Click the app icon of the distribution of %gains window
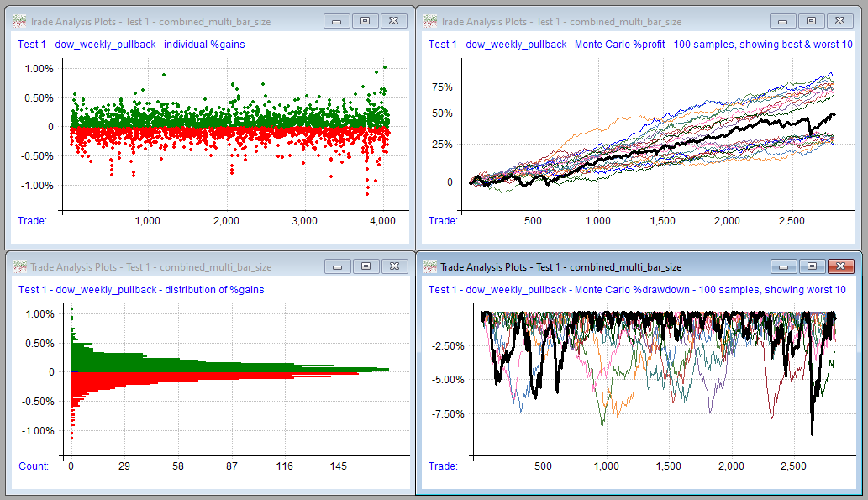Image resolution: width=868 pixels, height=500 pixels. [19, 267]
